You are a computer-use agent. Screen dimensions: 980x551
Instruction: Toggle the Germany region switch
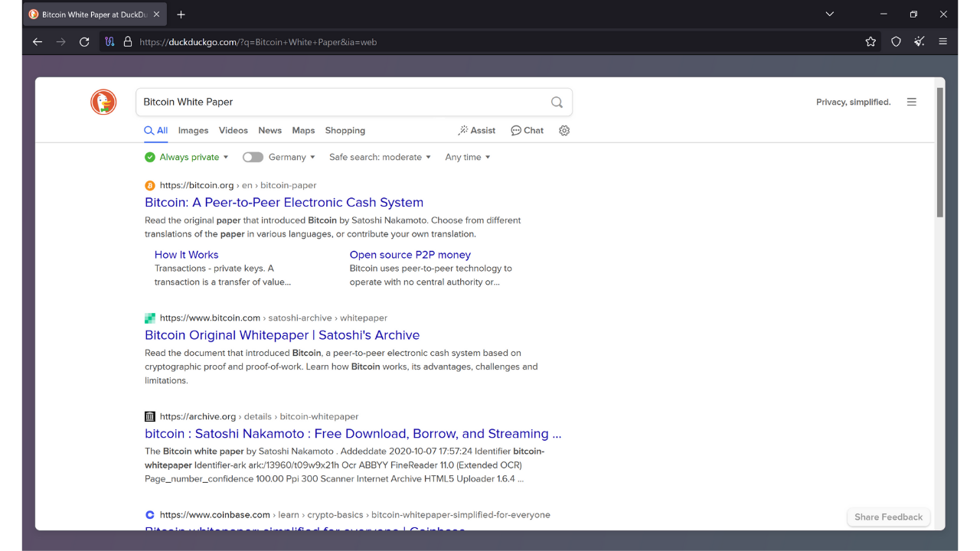[x=253, y=156]
